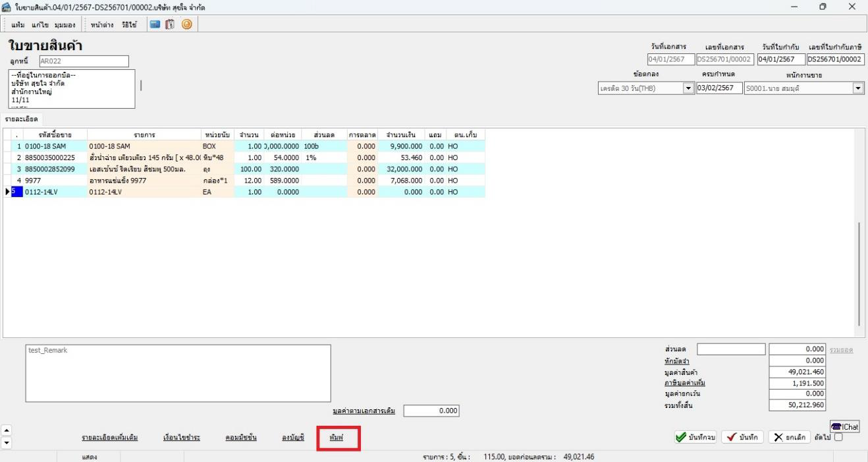
Task: Open the พนักงานขาย salesperson dropdown
Action: tap(858, 88)
